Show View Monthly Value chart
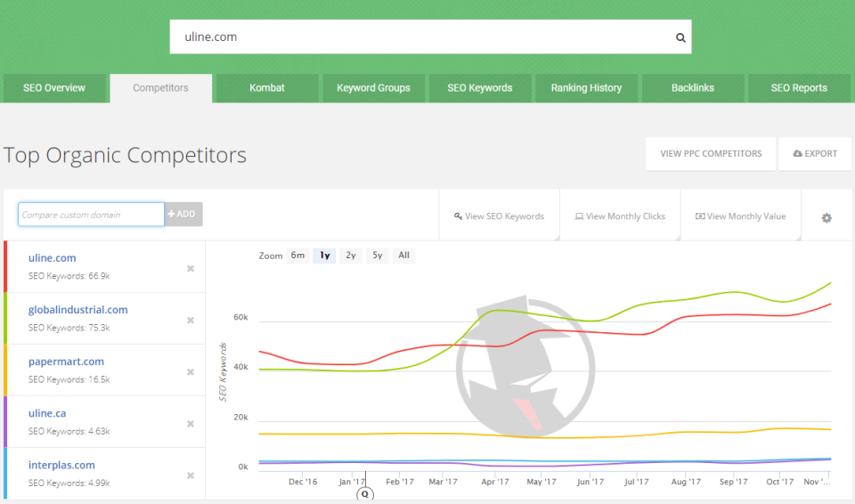The height and width of the screenshot is (504, 855). point(740,216)
